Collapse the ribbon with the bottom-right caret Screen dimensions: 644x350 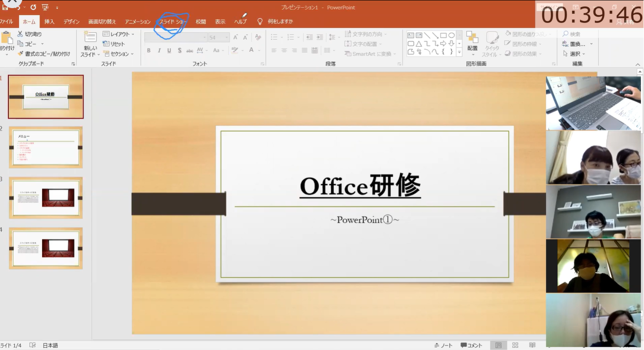click(x=638, y=65)
